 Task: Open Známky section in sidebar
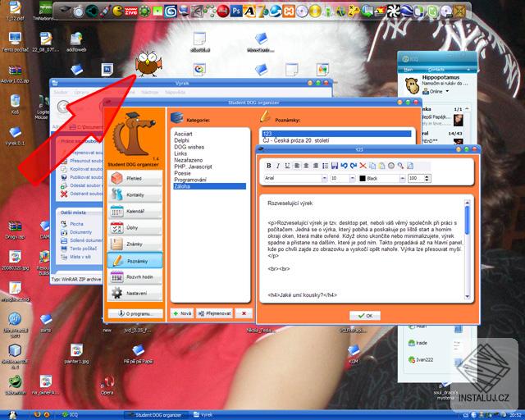pos(135,244)
